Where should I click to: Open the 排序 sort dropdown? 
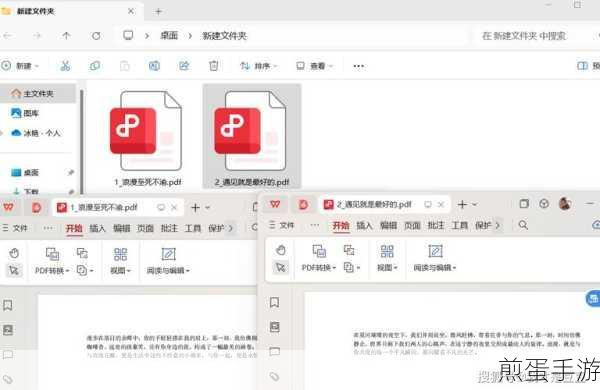(258, 66)
